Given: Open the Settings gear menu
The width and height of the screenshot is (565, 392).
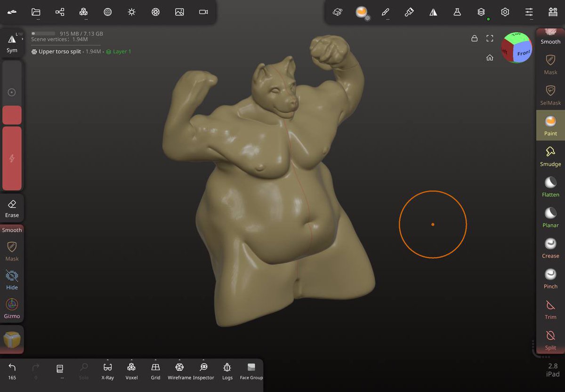Looking at the screenshot, I should (505, 12).
